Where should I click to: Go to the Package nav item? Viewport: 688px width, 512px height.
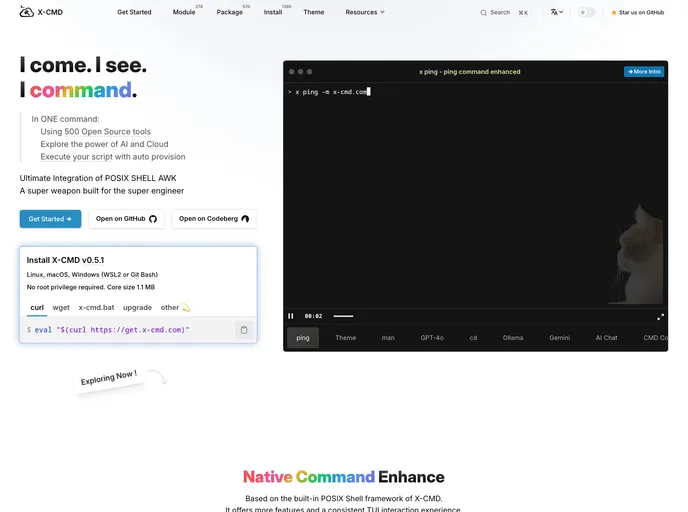point(229,12)
